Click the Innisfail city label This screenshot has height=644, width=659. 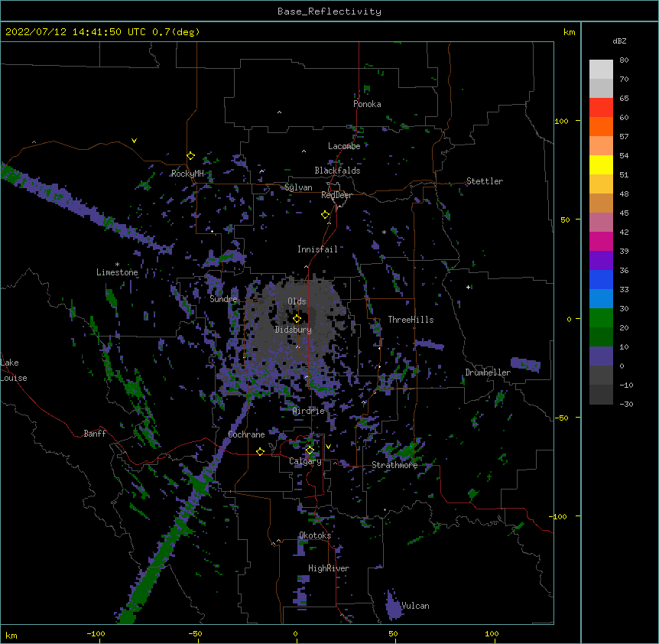click(x=317, y=249)
